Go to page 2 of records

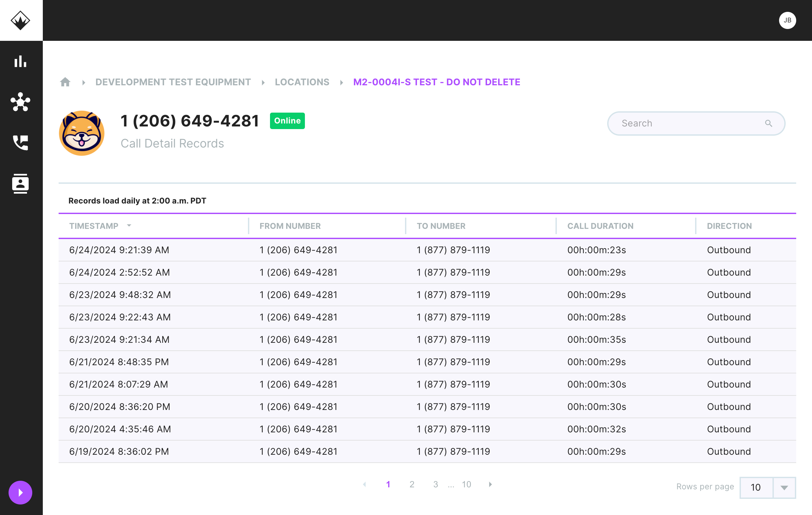pos(412,484)
